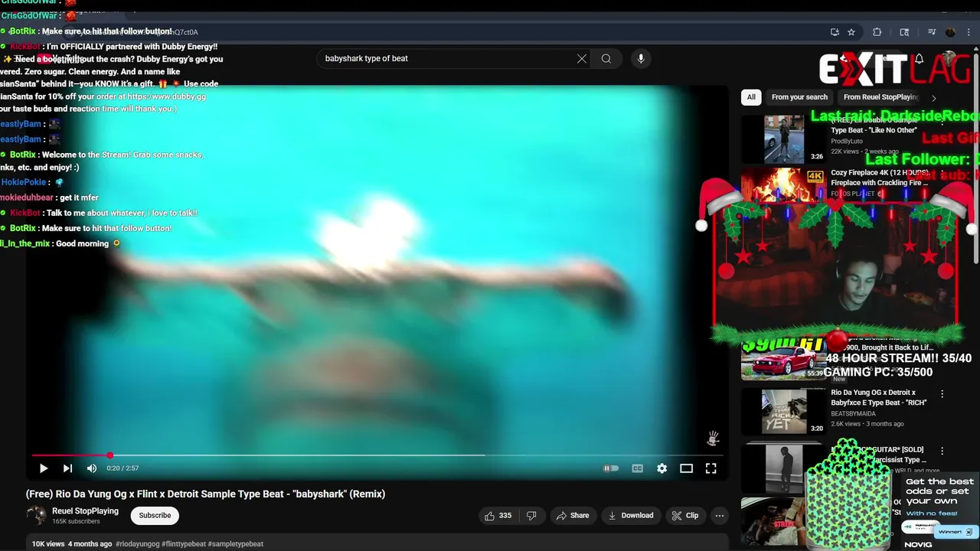Open the 'RICH' beat thumbnail showing 3:20

point(783,412)
